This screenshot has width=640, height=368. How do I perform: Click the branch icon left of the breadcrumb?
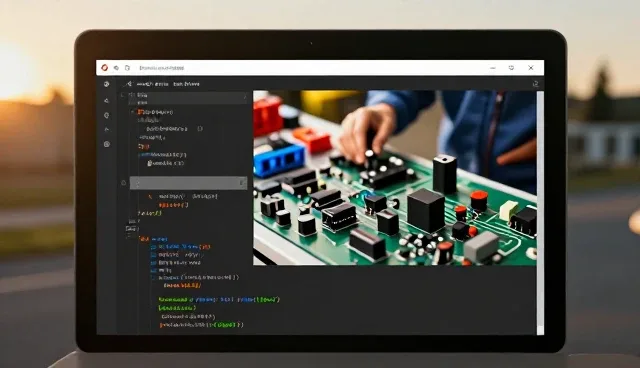129,84
